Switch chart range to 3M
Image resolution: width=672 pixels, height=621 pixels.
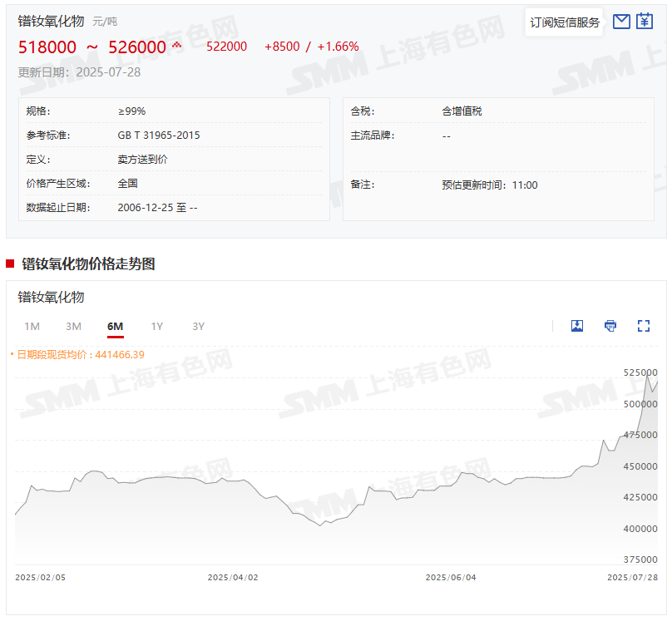pos(73,327)
